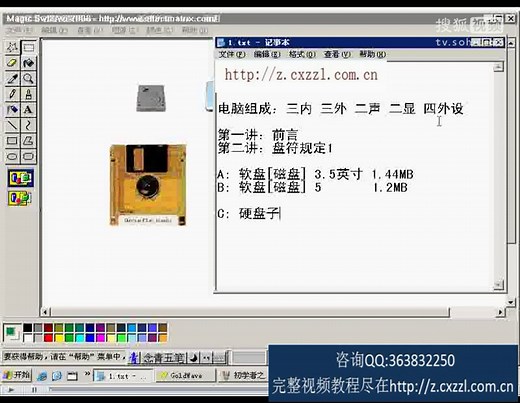Choose the Rounded Rectangle tool
Viewport: 520px width, 403px height.
coord(29,156)
